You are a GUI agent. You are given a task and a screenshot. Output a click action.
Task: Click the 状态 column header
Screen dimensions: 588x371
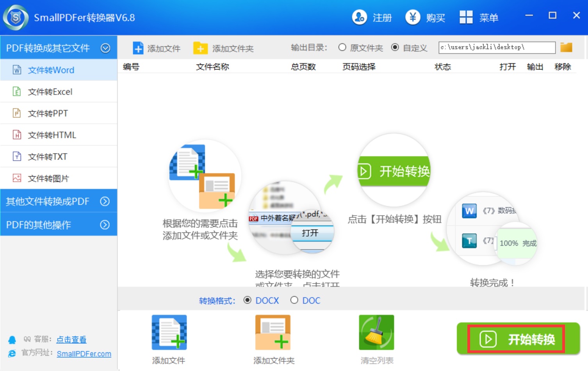pyautogui.click(x=443, y=67)
